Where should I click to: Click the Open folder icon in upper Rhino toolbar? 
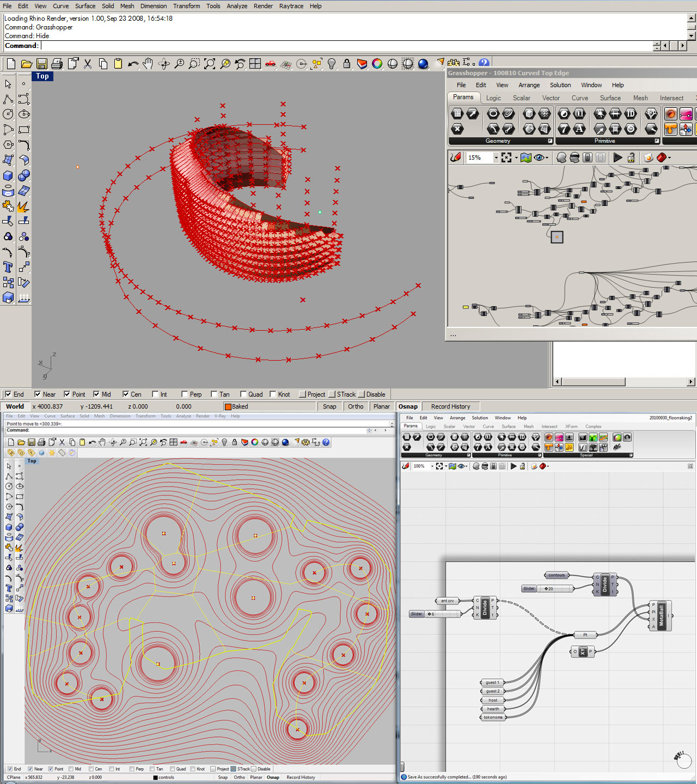[x=26, y=64]
